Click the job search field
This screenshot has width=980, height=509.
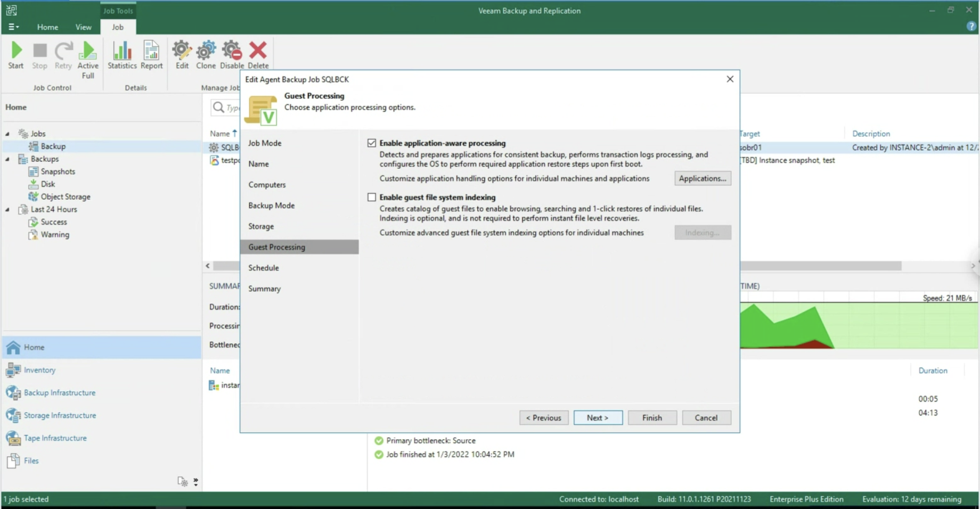pos(225,108)
